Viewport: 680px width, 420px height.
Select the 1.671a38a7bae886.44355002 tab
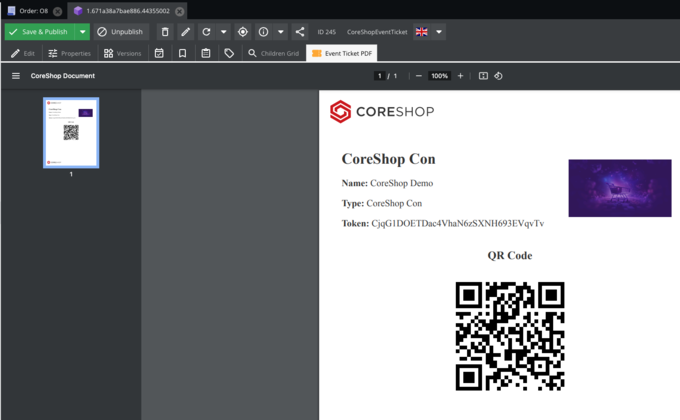128,11
